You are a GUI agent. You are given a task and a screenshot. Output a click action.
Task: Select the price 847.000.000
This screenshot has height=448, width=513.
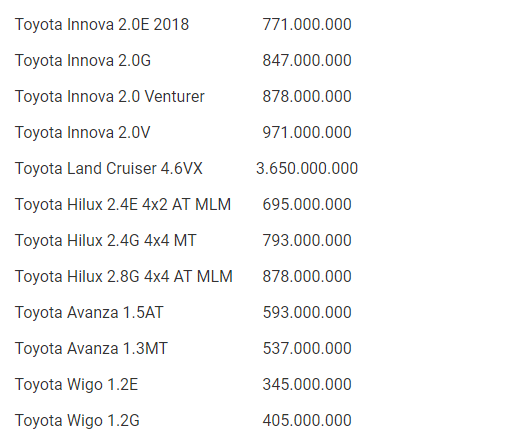coord(307,61)
